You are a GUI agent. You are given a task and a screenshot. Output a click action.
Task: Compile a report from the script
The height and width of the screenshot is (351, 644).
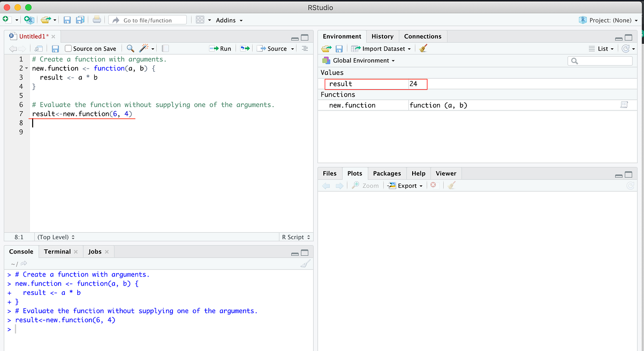(165, 48)
